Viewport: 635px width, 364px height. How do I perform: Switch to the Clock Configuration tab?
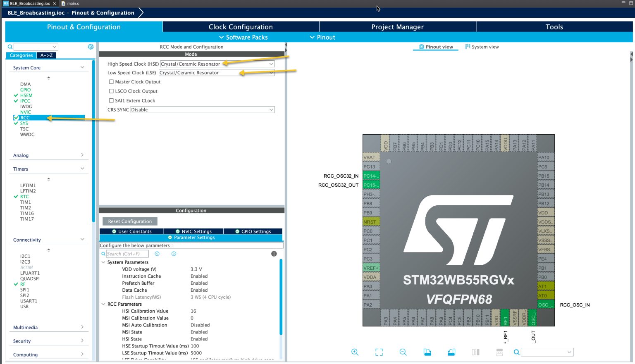click(x=241, y=27)
